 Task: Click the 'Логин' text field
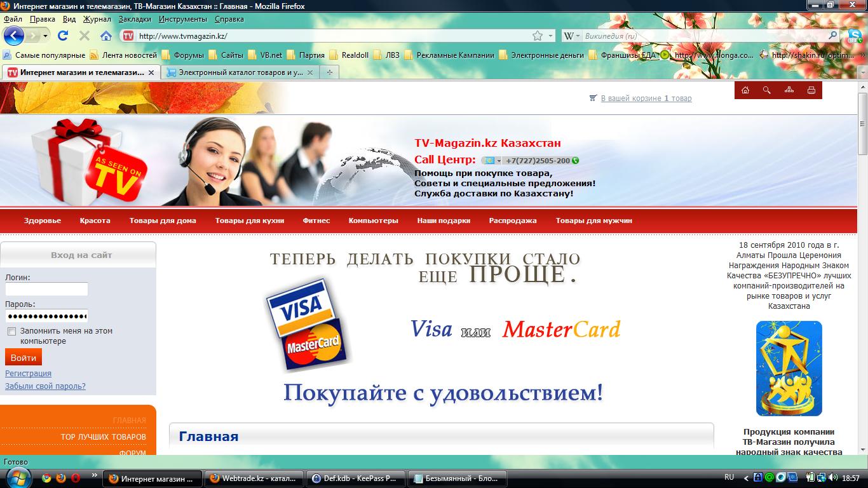click(x=46, y=290)
